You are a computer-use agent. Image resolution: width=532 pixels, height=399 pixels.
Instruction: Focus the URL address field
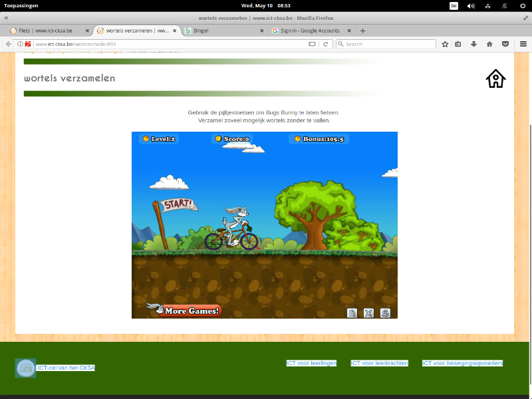point(170,44)
